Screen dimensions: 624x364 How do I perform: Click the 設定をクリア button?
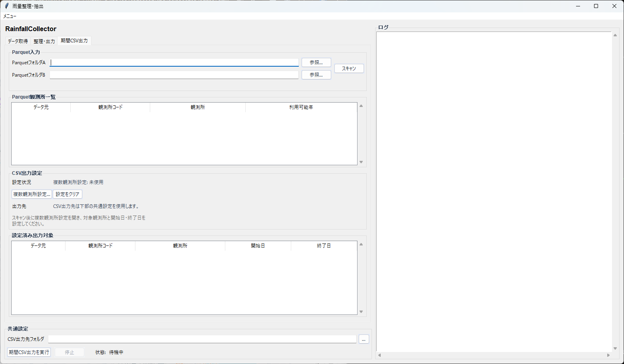pyautogui.click(x=68, y=194)
